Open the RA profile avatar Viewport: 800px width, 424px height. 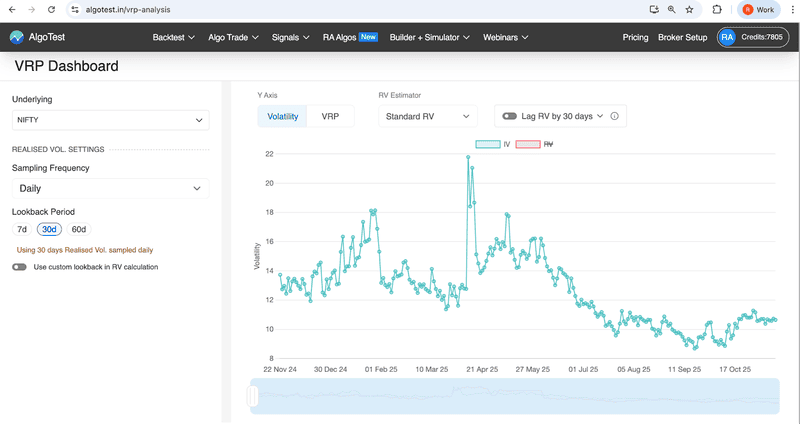[727, 37]
